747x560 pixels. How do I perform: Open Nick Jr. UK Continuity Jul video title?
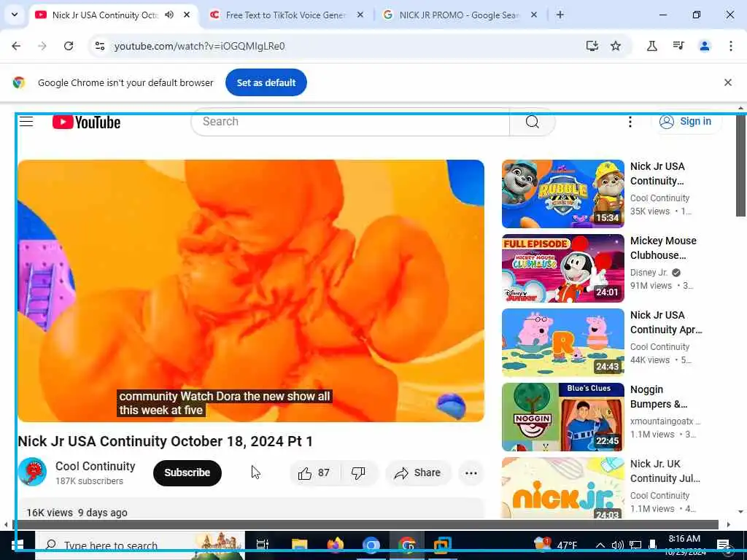pos(665,471)
